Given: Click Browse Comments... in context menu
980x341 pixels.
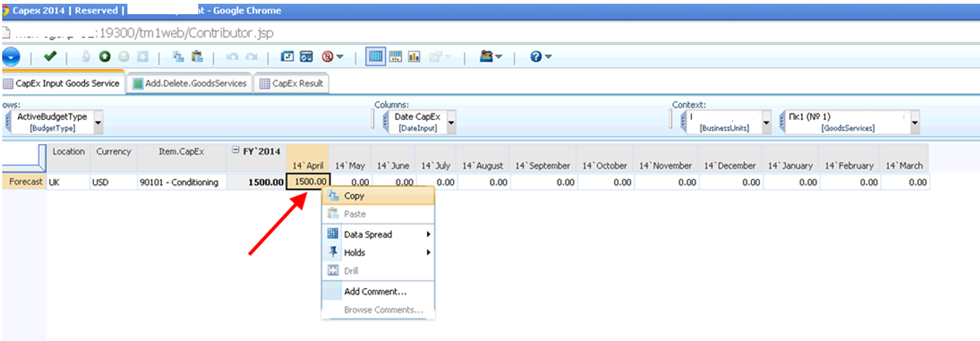Looking at the screenshot, I should coord(378,310).
